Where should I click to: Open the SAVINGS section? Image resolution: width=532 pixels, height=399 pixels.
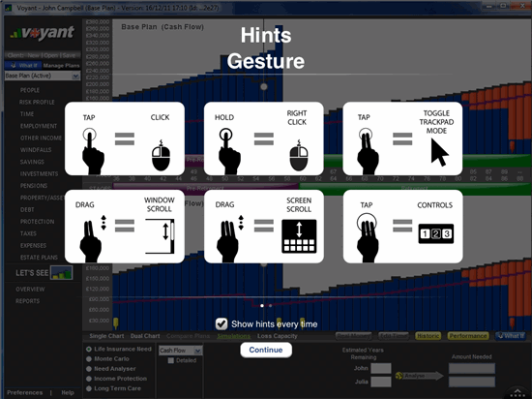[x=32, y=162]
